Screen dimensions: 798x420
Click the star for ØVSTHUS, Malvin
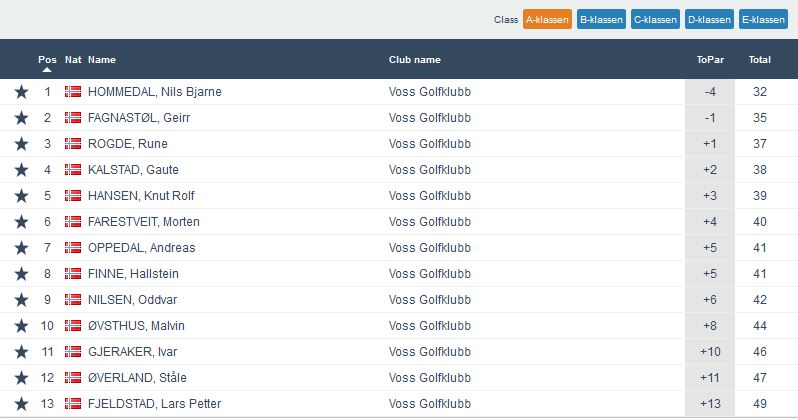tap(21, 326)
